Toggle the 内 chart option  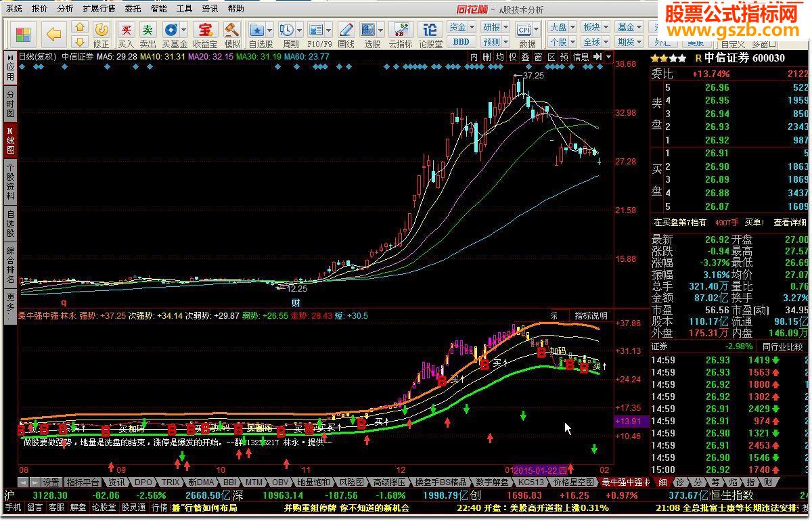pyautogui.click(x=474, y=57)
